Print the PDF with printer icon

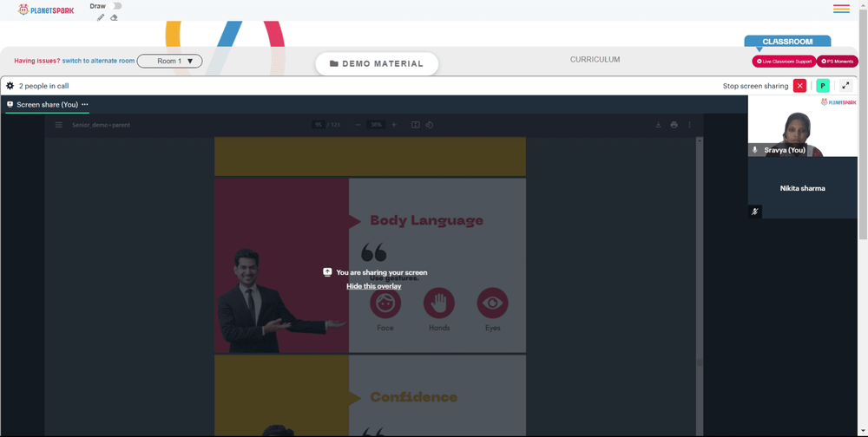tap(674, 125)
